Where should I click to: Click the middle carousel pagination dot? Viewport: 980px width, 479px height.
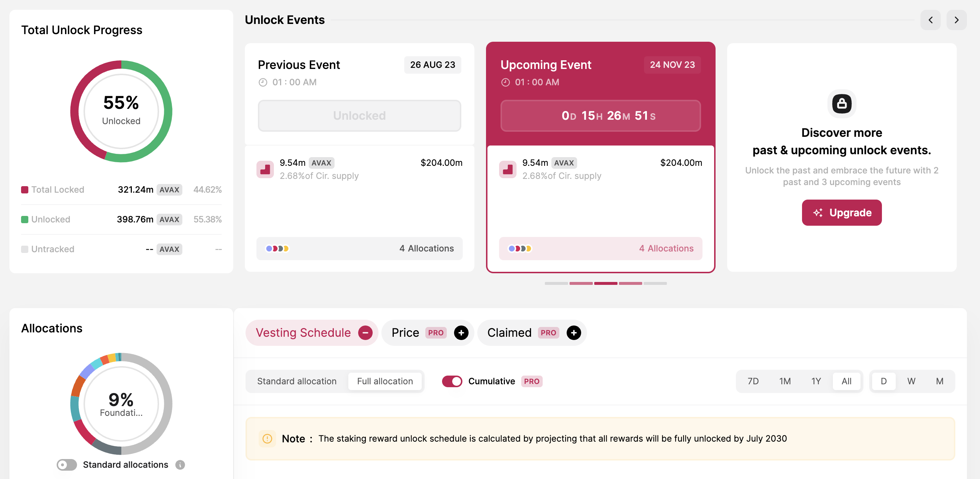click(x=606, y=283)
